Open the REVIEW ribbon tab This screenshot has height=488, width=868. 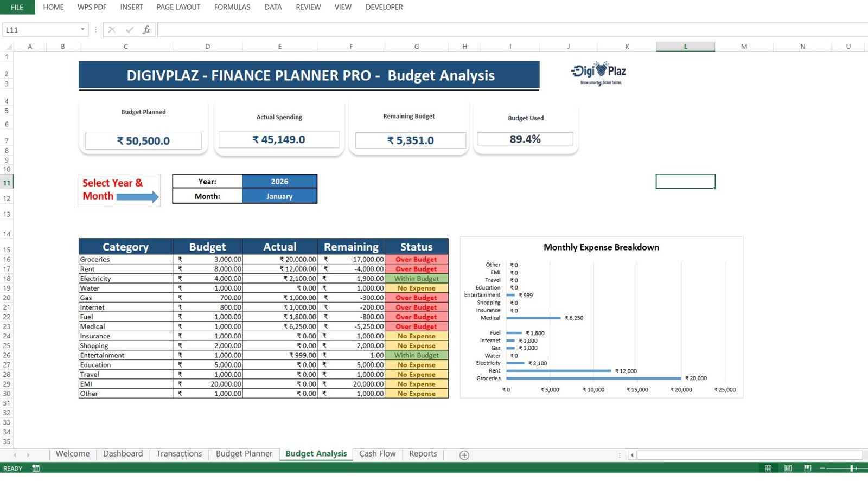(x=308, y=7)
